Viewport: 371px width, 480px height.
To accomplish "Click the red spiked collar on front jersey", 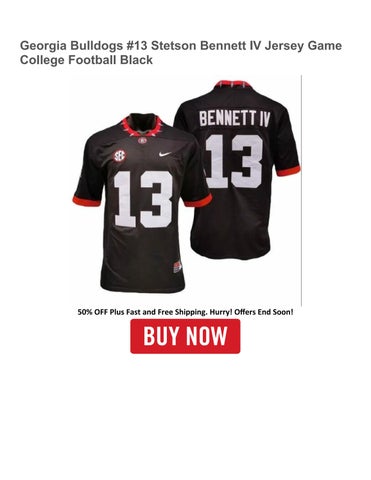I will click(141, 128).
